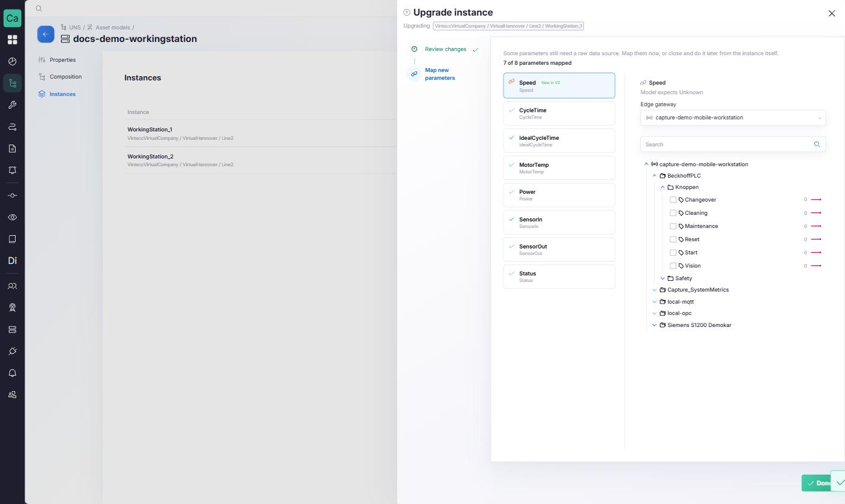Open the document report sidebar icon
This screenshot has height=504, width=845.
(x=12, y=148)
